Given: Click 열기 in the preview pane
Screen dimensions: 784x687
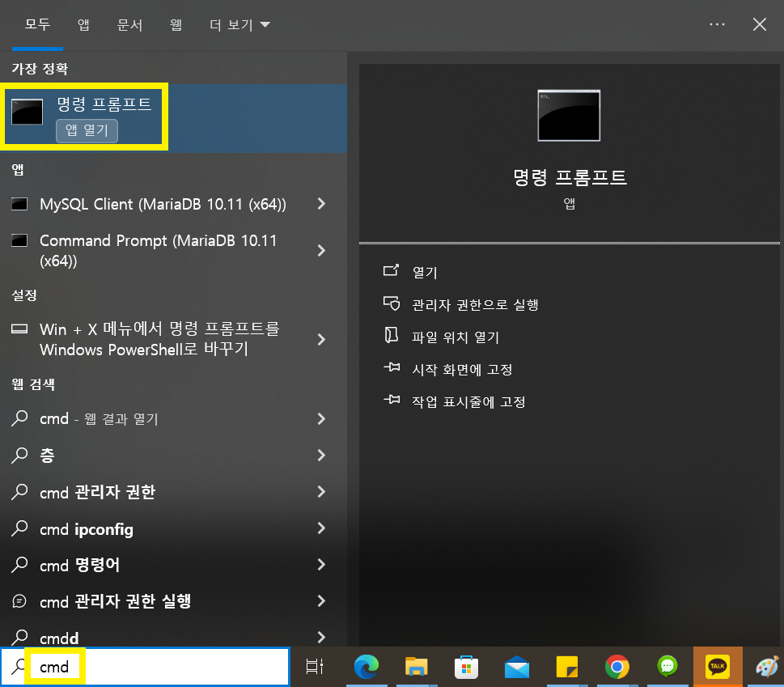Looking at the screenshot, I should [425, 272].
